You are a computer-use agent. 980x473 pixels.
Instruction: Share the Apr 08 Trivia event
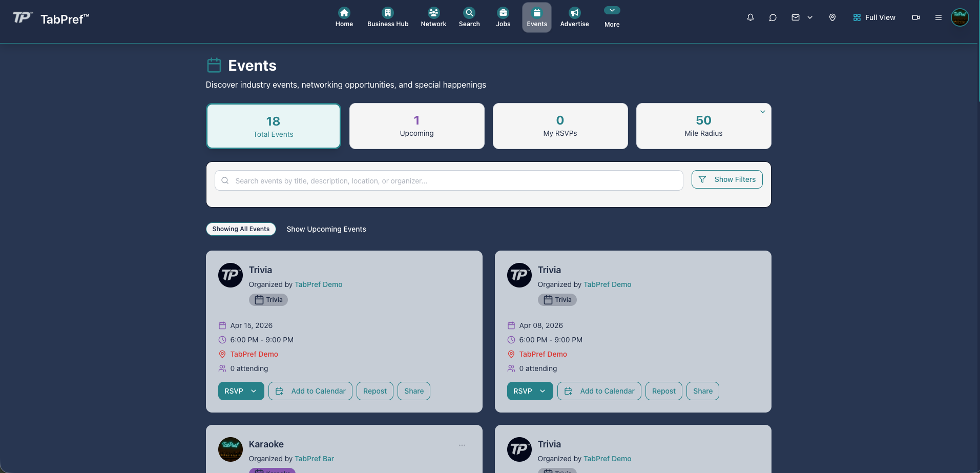[703, 391]
